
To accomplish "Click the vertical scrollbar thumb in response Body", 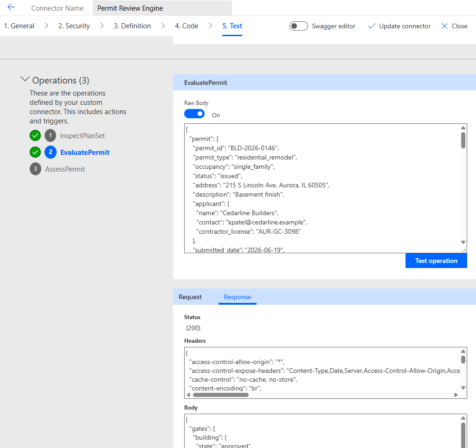I will point(463,435).
